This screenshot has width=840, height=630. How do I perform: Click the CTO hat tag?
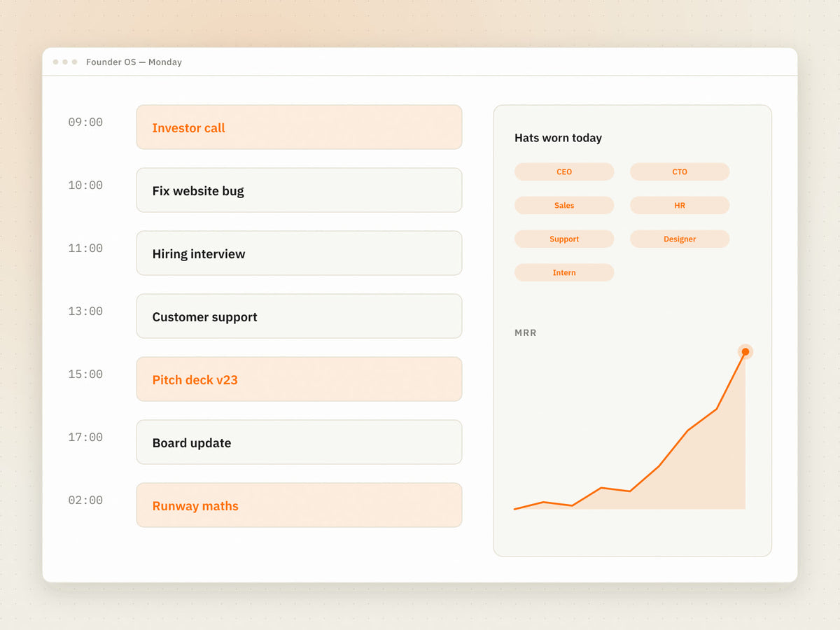(x=680, y=171)
